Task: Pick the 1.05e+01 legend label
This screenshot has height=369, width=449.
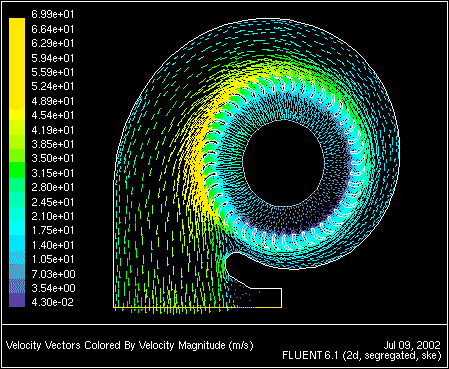Action: point(53,259)
